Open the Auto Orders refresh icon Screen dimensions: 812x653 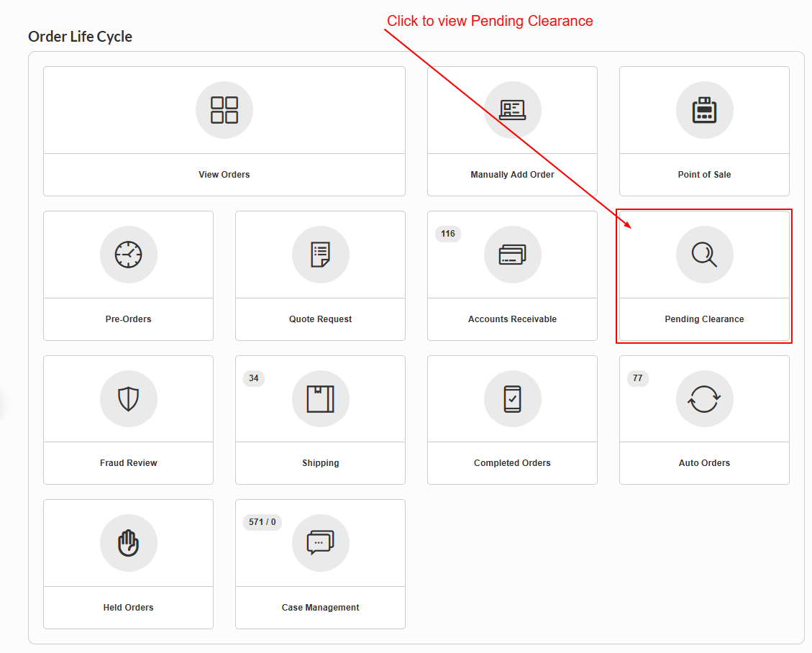click(704, 398)
